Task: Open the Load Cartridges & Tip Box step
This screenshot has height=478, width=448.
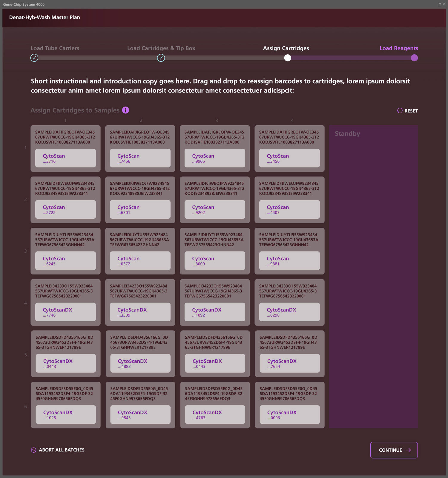Action: (161, 48)
